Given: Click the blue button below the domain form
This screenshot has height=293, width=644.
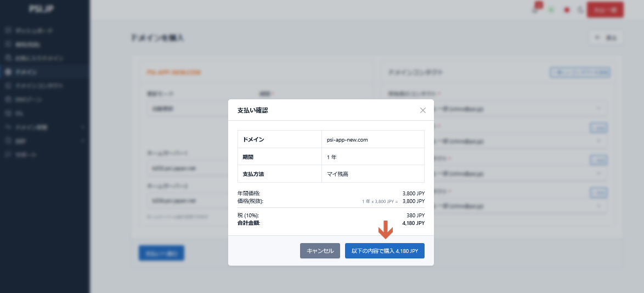Looking at the screenshot, I should pyautogui.click(x=161, y=253).
